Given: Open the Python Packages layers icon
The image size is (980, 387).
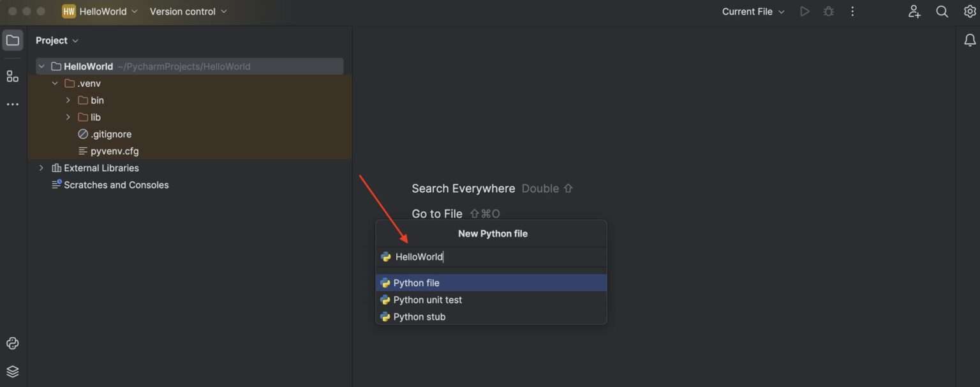Looking at the screenshot, I should click(13, 372).
